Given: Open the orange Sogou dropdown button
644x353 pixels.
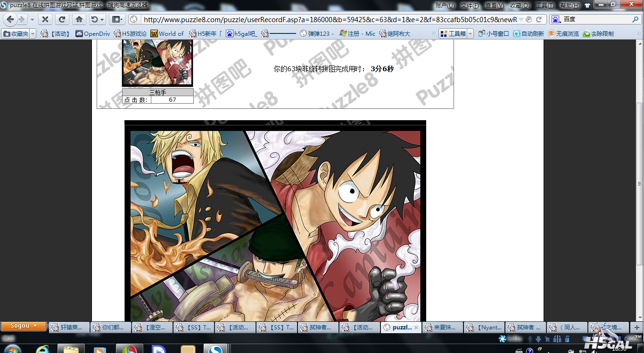Looking at the screenshot, I should click(x=24, y=326).
